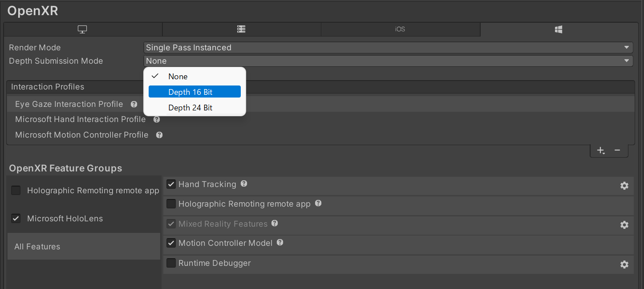644x289 pixels.
Task: Select the Windows UWP platform tab
Action: coord(559,29)
